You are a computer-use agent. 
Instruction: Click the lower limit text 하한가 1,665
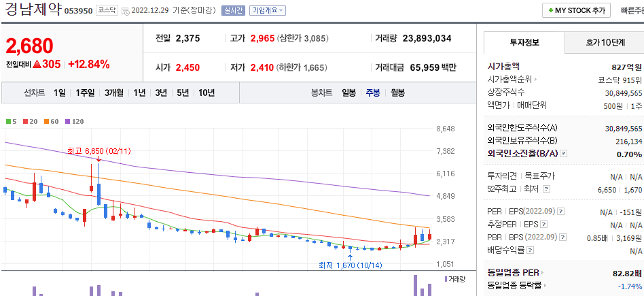tap(301, 67)
